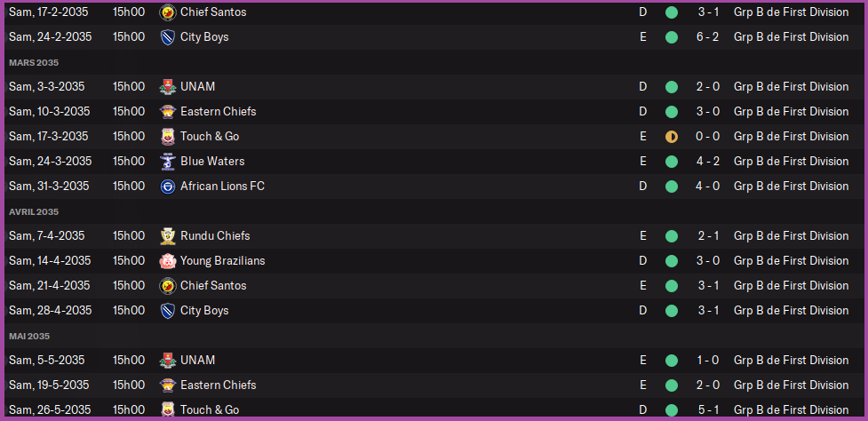The width and height of the screenshot is (868, 421).
Task: Open African Lions FC team page
Action: [222, 187]
